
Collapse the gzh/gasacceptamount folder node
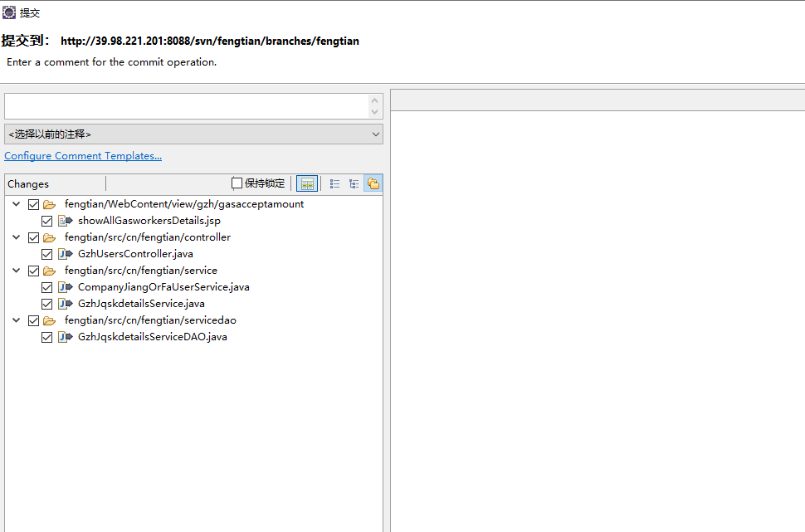pos(17,204)
